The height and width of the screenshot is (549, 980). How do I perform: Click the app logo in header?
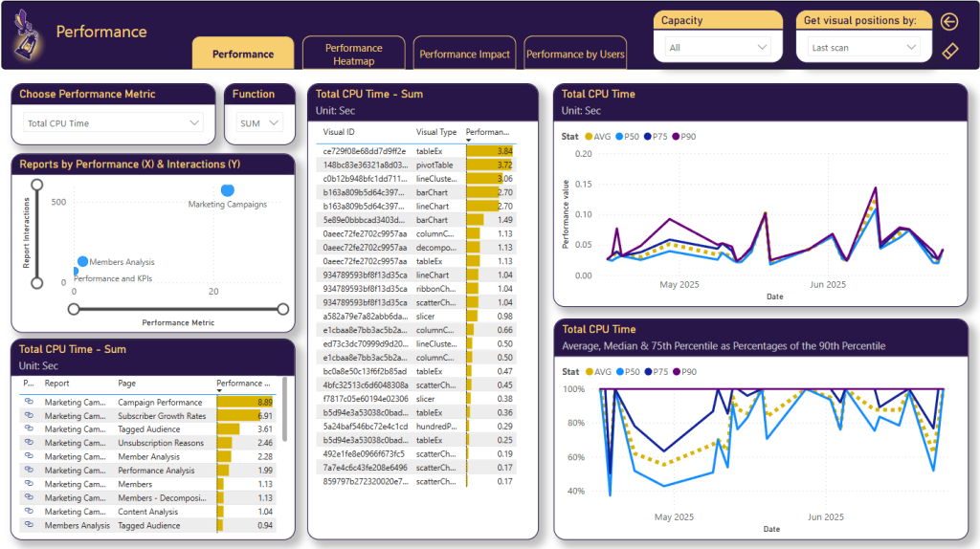(29, 36)
